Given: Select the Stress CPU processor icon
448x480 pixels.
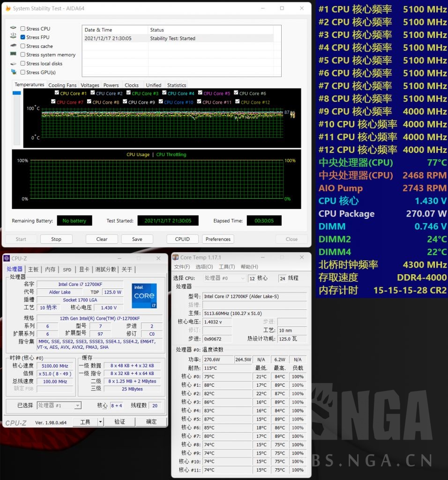Looking at the screenshot, I should (x=13, y=29).
